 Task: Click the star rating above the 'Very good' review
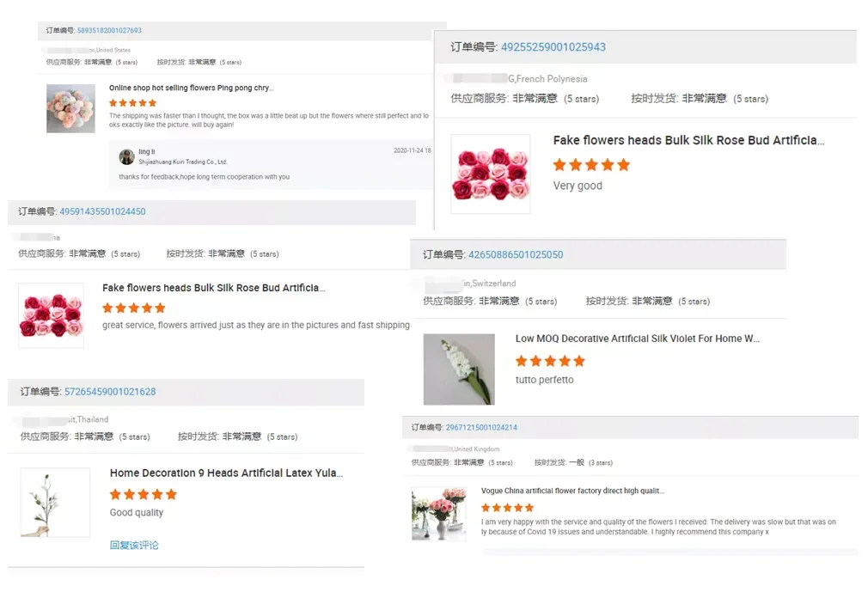(591, 165)
